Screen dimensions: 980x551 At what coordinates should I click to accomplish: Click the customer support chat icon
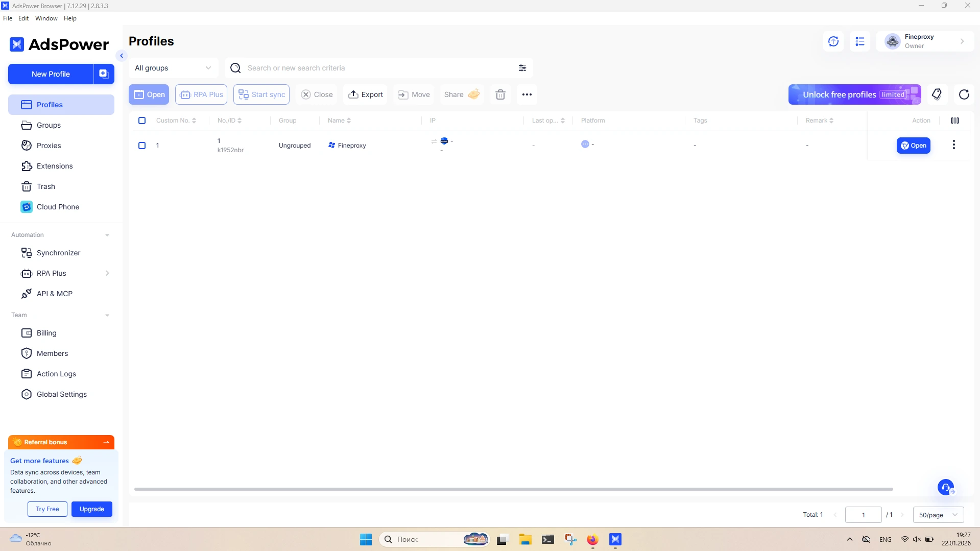pyautogui.click(x=946, y=487)
